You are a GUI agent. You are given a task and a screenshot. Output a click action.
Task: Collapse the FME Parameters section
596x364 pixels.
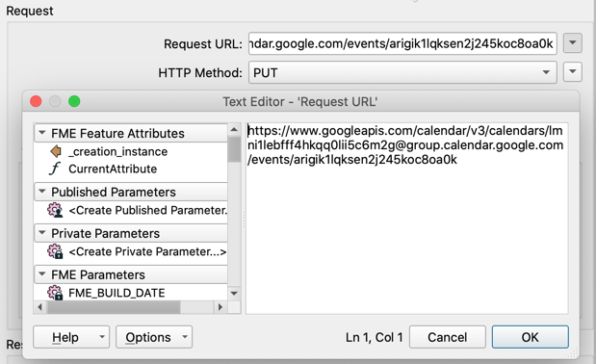tap(42, 273)
